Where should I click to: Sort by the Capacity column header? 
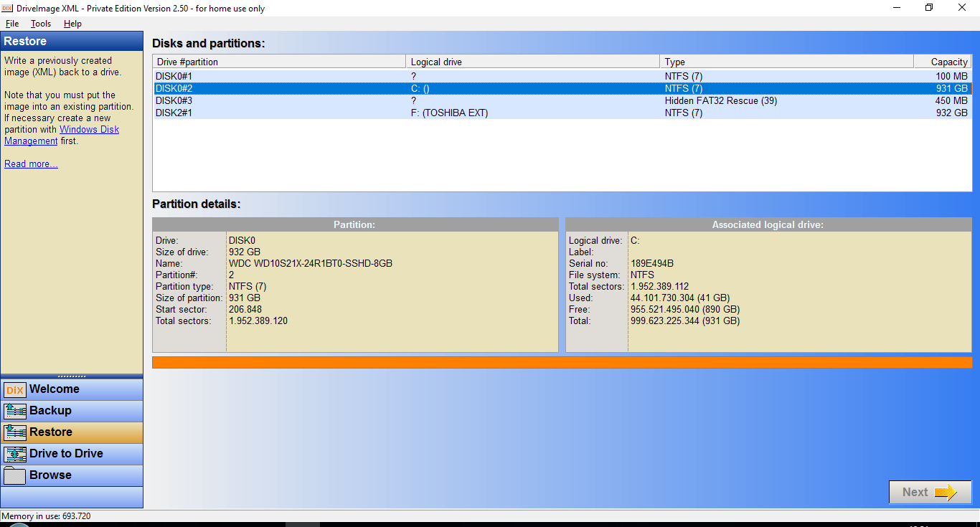click(x=943, y=62)
